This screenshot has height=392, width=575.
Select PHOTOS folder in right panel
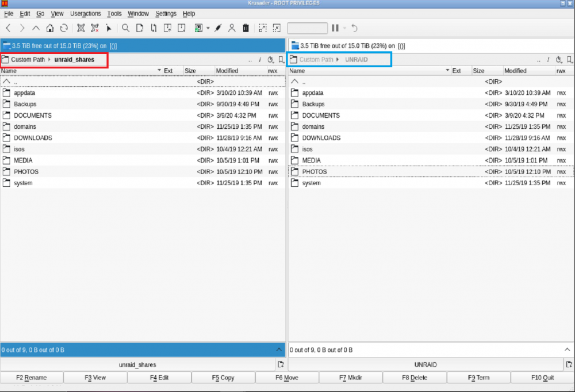pyautogui.click(x=431, y=172)
